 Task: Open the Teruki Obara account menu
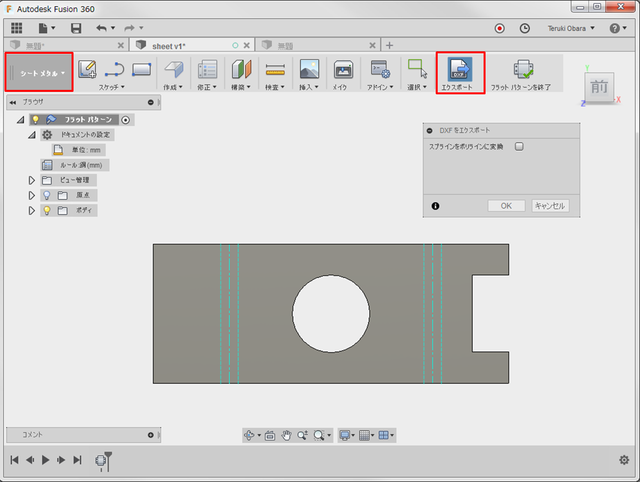click(x=571, y=28)
